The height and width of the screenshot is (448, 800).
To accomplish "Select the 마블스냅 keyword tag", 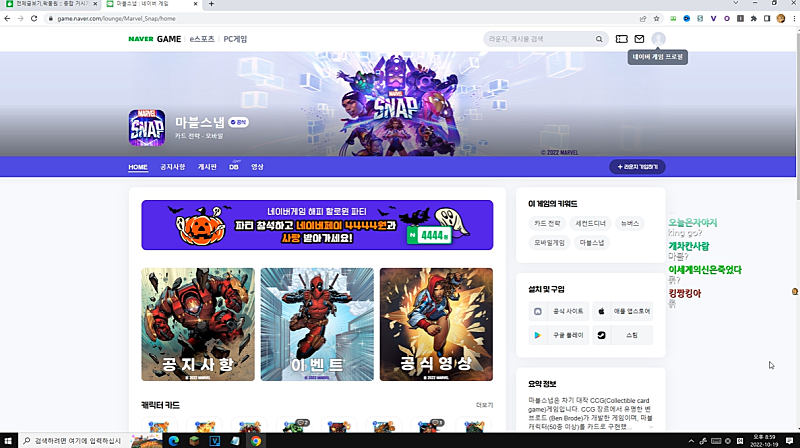I will click(592, 243).
